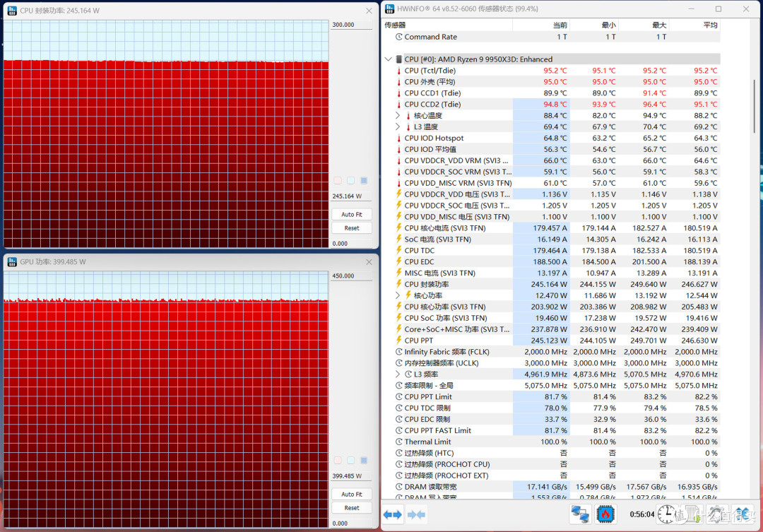Expand the 核心温度 tree row
Viewport: 763px width, 532px height.
(x=398, y=115)
